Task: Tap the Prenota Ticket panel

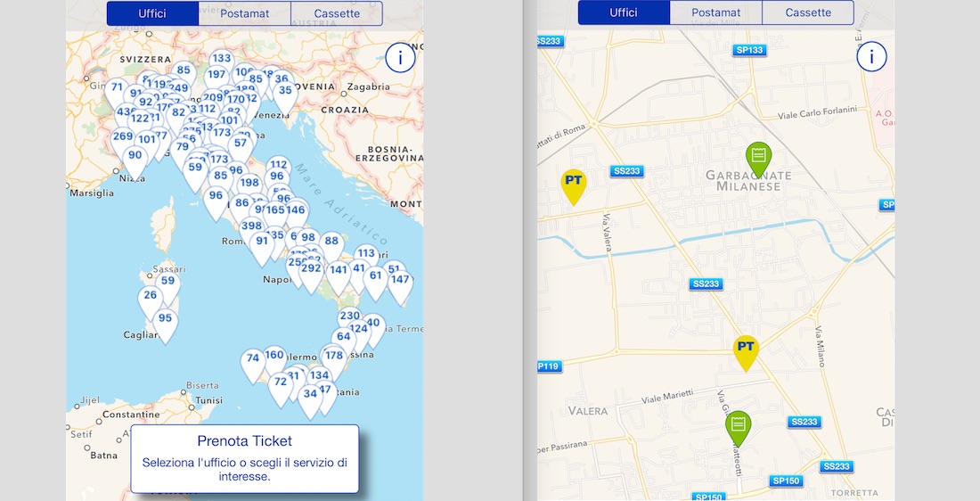Action: [245, 458]
